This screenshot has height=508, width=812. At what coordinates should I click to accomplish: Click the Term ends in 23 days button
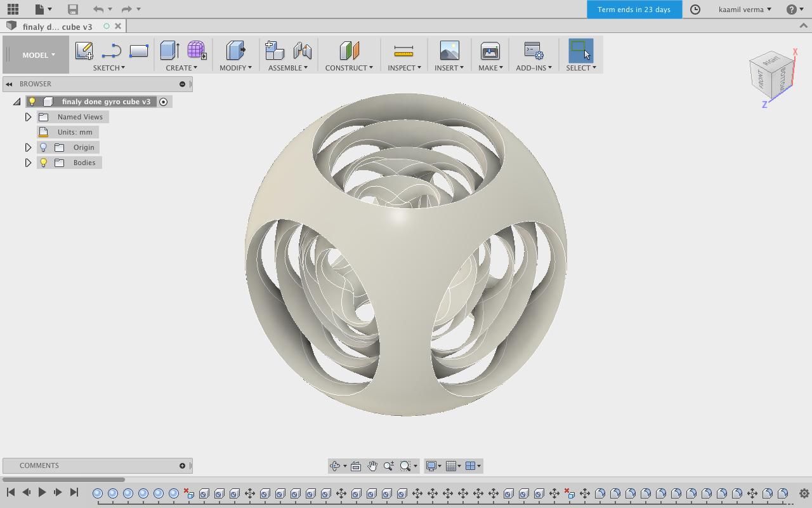pos(634,10)
